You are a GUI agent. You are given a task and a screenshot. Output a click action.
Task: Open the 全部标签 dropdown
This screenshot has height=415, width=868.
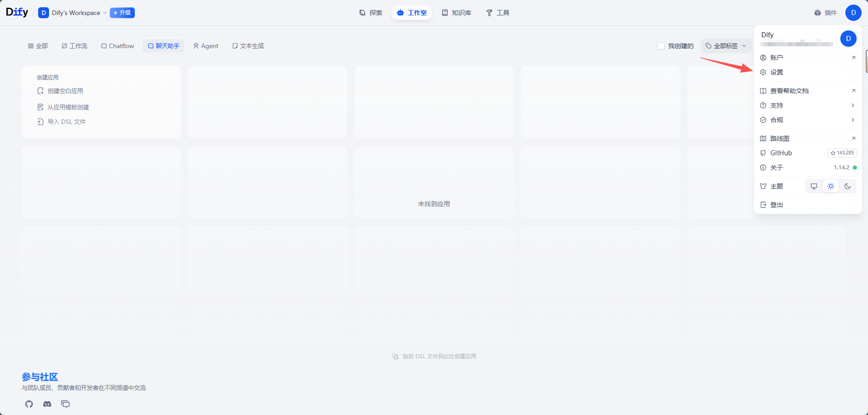coord(726,46)
